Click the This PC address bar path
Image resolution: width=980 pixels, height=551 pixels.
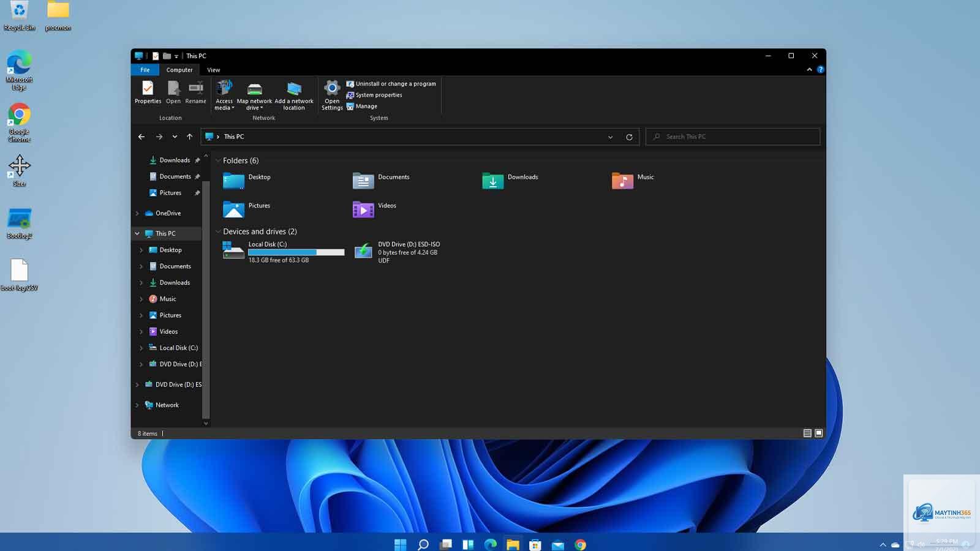(234, 137)
